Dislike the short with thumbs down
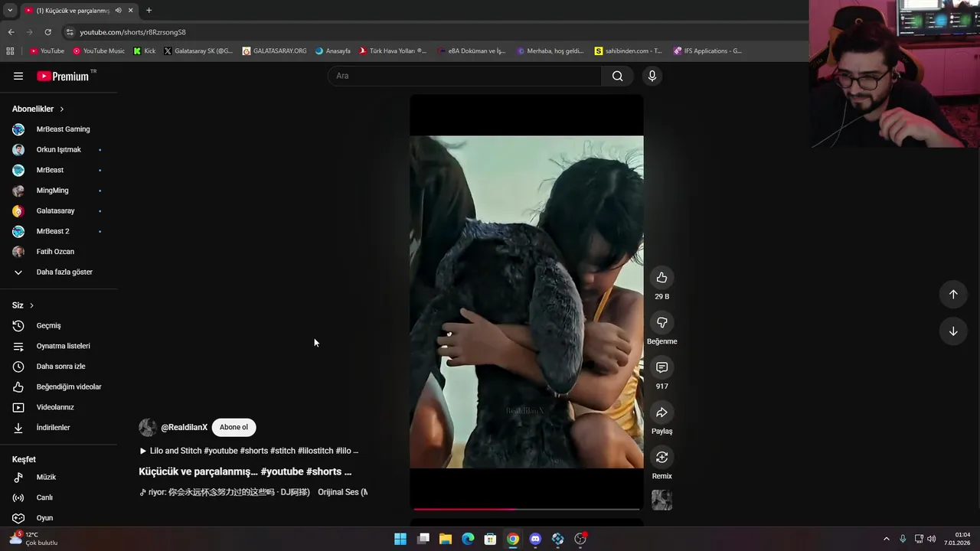Screen dimensions: 980x551 click(x=661, y=323)
